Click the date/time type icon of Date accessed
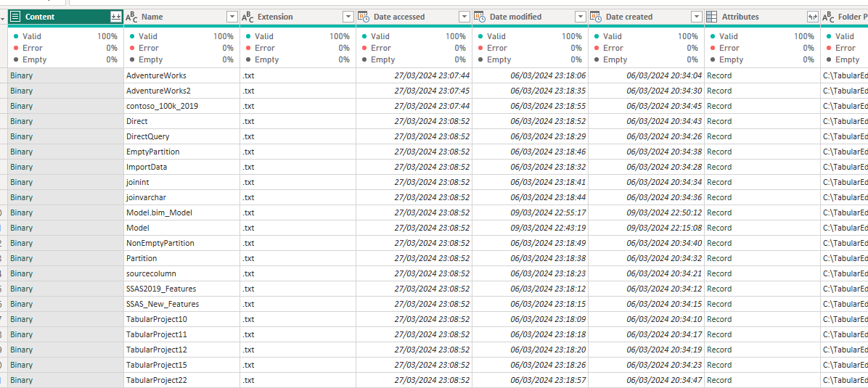 point(364,17)
